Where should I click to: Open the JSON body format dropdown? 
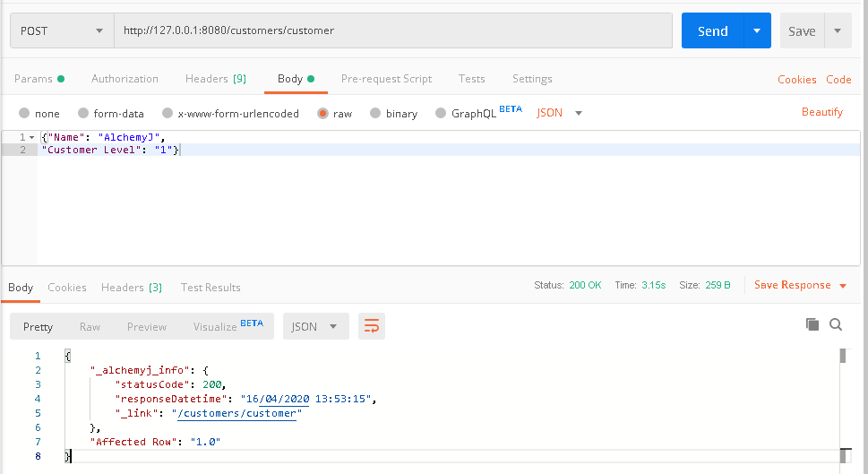(559, 113)
